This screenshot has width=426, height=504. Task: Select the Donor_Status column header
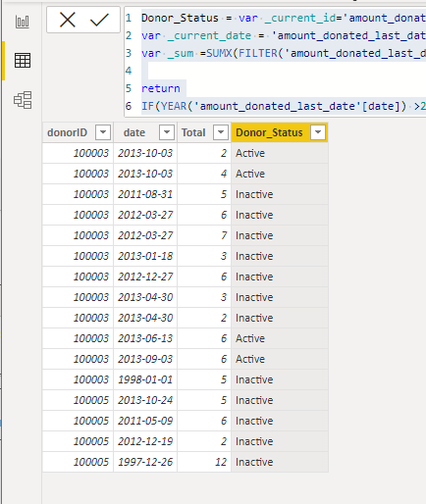click(269, 132)
